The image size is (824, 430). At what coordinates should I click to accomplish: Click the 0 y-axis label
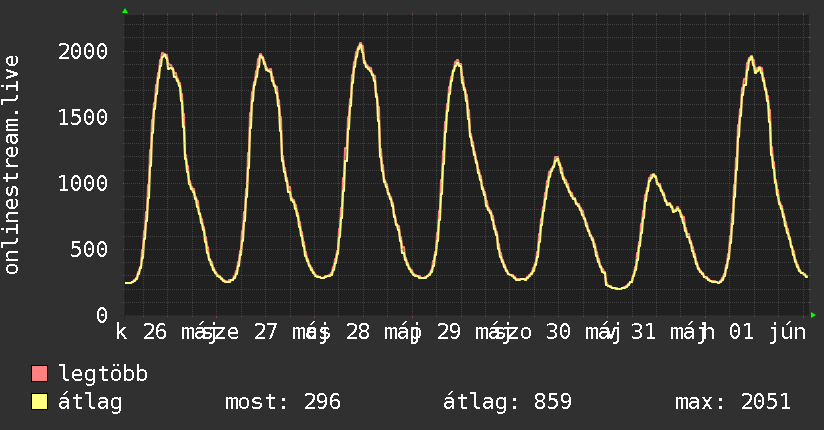click(x=102, y=315)
